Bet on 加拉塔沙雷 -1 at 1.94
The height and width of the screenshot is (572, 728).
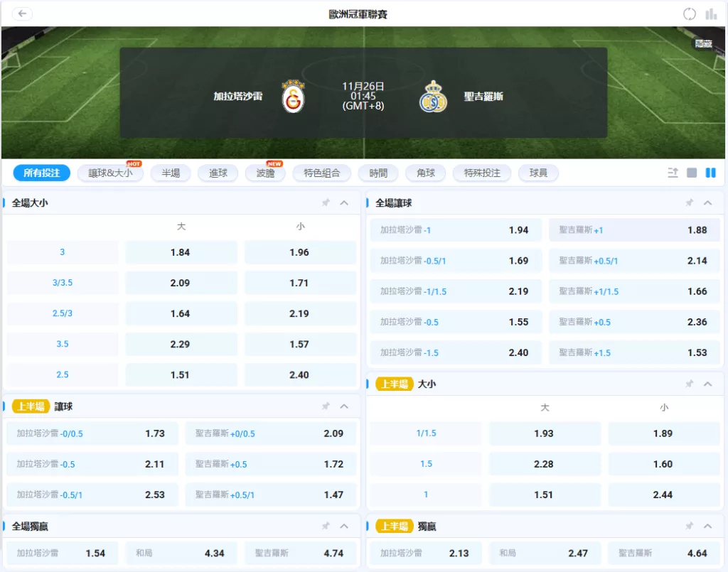point(456,230)
